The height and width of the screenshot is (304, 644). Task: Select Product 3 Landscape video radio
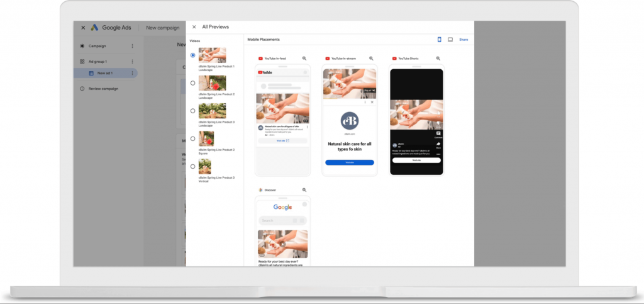pos(192,111)
